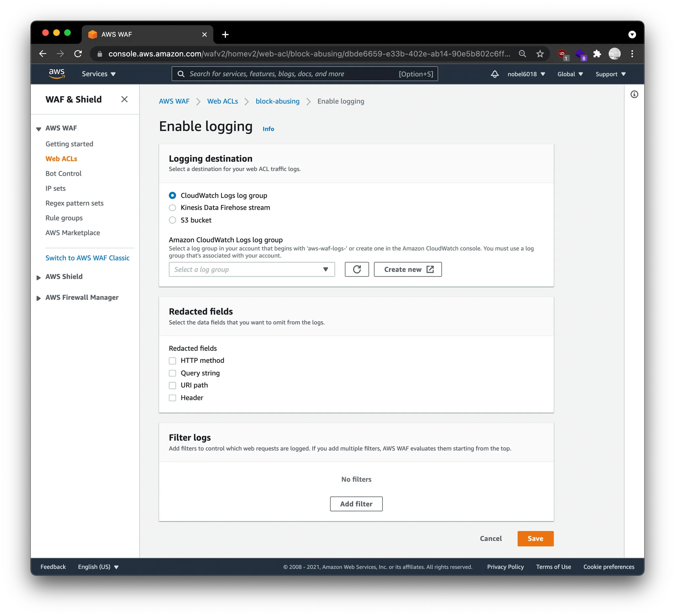This screenshot has width=675, height=616.
Task: Click the refresh log groups icon button
Action: 357,269
